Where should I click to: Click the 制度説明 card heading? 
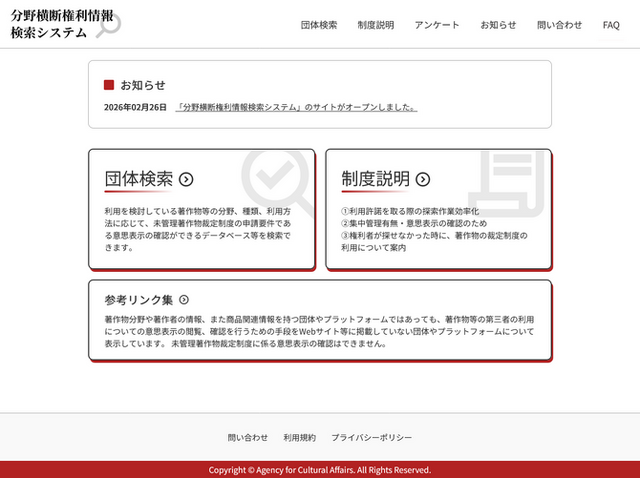pos(376,179)
